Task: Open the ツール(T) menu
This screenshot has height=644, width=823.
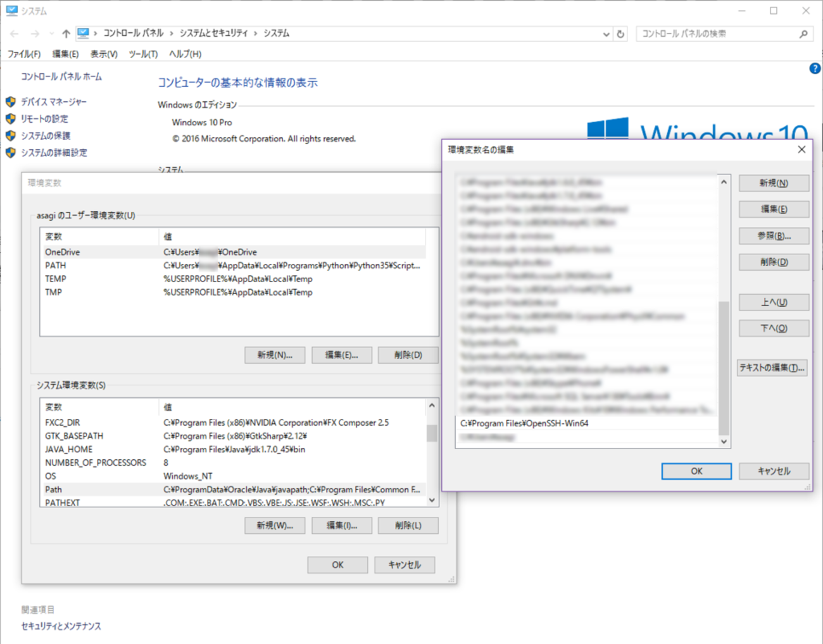Action: [x=143, y=54]
